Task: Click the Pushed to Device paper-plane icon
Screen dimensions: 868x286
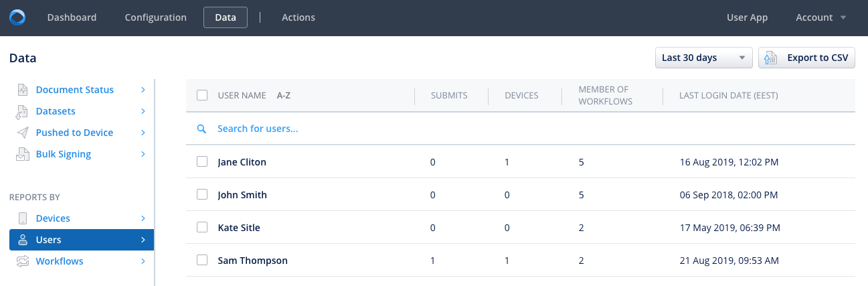Action: click(x=23, y=133)
